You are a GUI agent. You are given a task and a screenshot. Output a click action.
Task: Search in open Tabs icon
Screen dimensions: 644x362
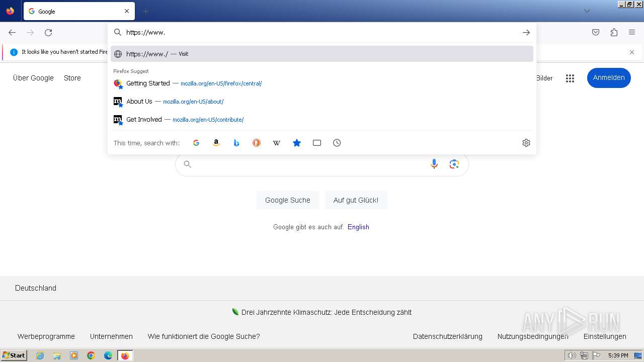pyautogui.click(x=317, y=143)
